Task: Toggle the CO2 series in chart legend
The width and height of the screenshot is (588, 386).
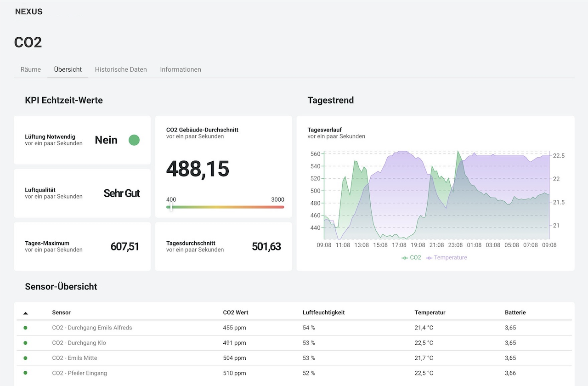Action: coord(411,258)
